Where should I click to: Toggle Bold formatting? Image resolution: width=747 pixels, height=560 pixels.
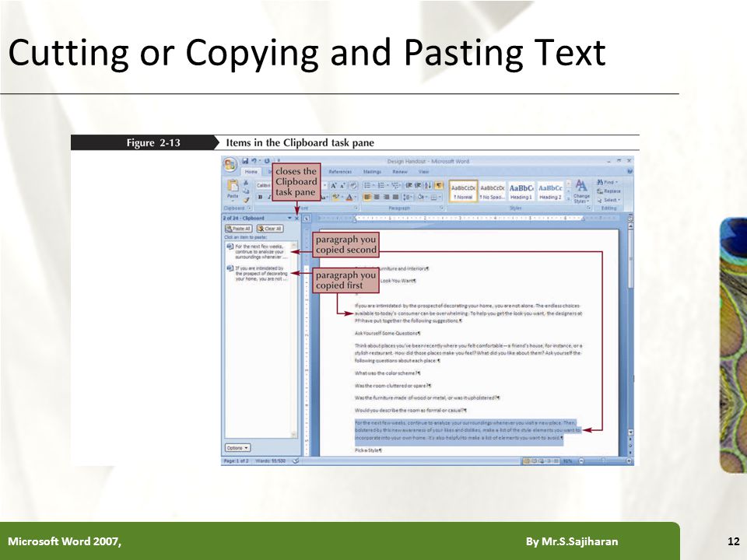point(260,197)
